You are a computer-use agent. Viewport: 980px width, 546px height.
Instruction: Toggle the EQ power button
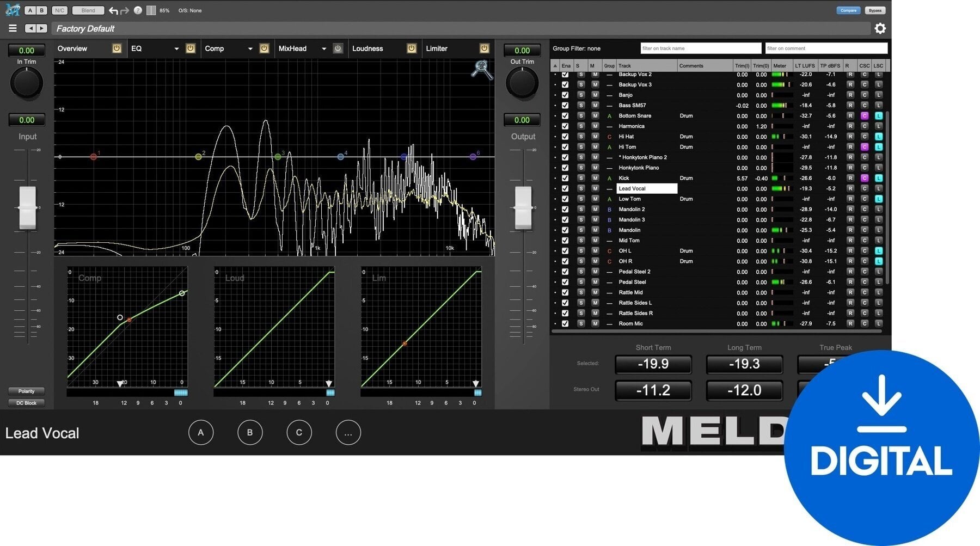tap(190, 48)
